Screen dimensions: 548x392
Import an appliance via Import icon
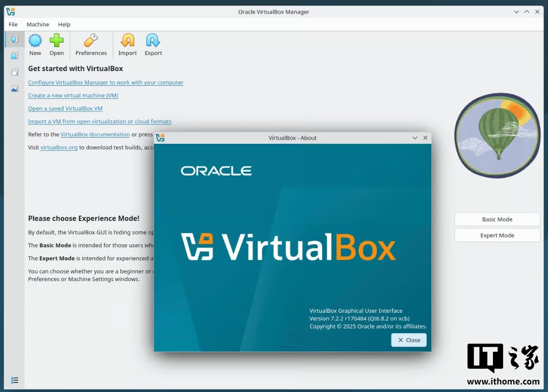(127, 44)
